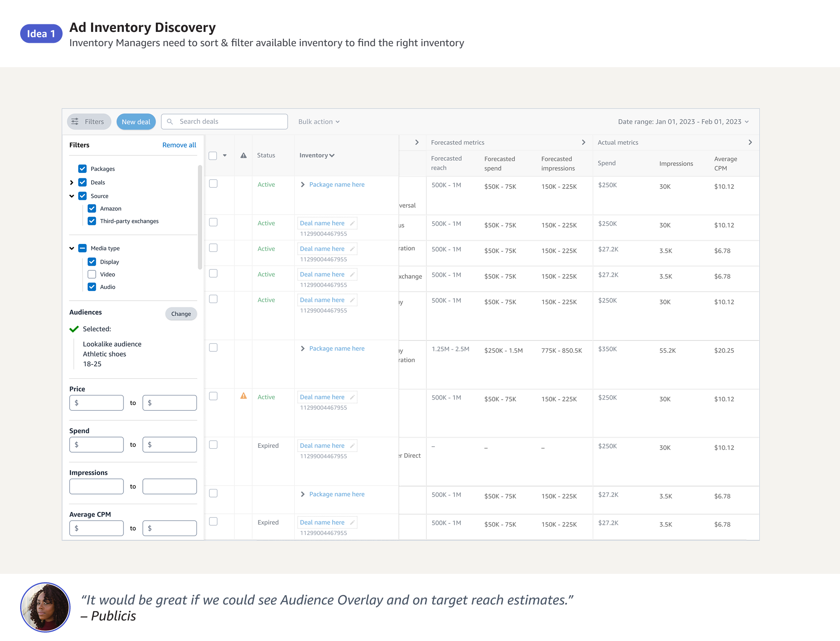Image resolution: width=840 pixels, height=641 pixels.
Task: Click the New deal button
Action: tap(136, 121)
